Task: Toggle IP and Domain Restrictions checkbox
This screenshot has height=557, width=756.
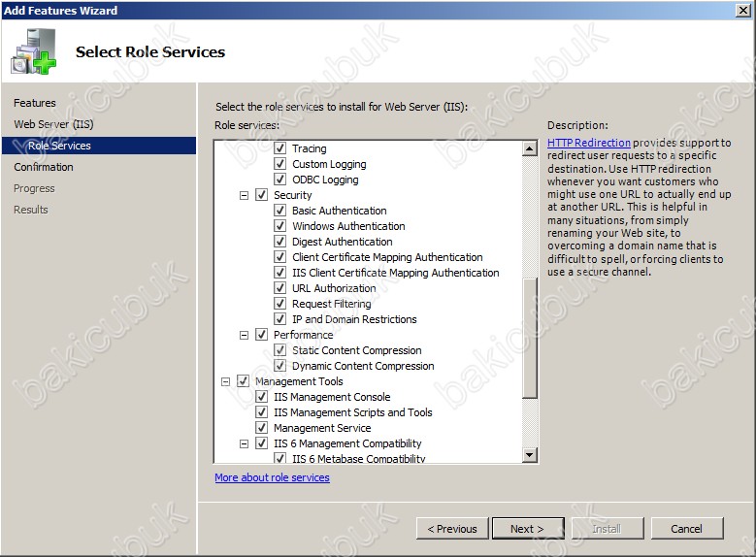Action: tap(279, 318)
